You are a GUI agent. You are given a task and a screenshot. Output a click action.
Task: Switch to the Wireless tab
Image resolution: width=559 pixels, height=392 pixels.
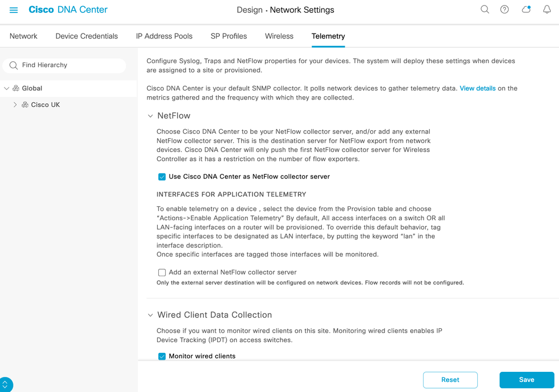point(279,36)
